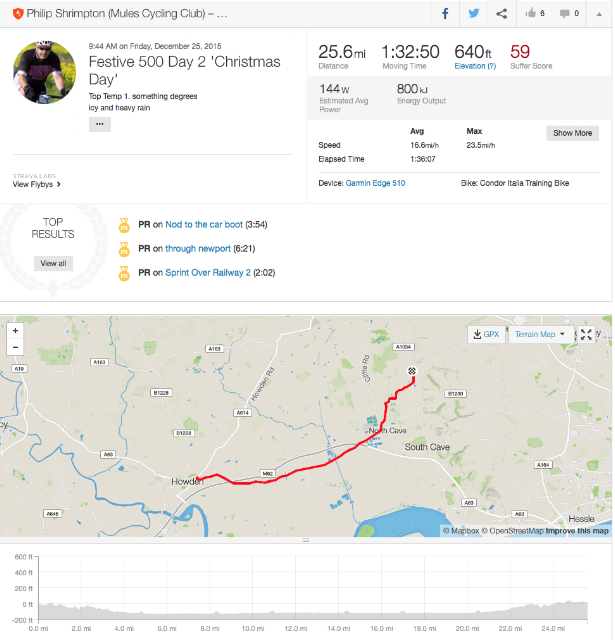The image size is (615, 640).
Task: Collapse header with the up arrow
Action: pos(599,14)
